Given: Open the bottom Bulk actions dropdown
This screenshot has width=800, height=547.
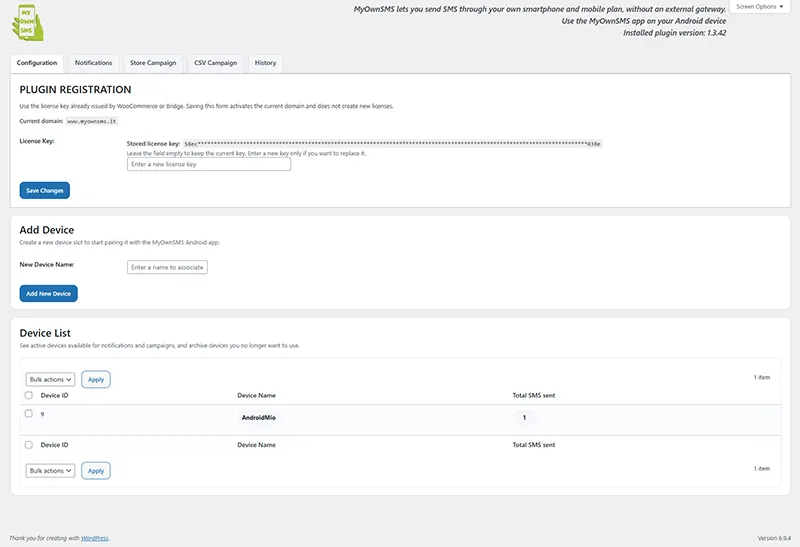Looking at the screenshot, I should 50,470.
